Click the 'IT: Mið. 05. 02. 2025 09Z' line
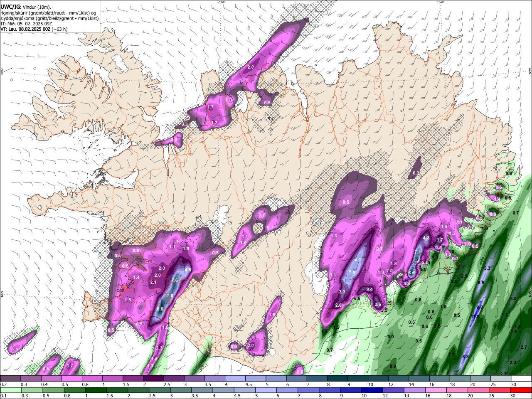The image size is (532, 399). [x=26, y=24]
